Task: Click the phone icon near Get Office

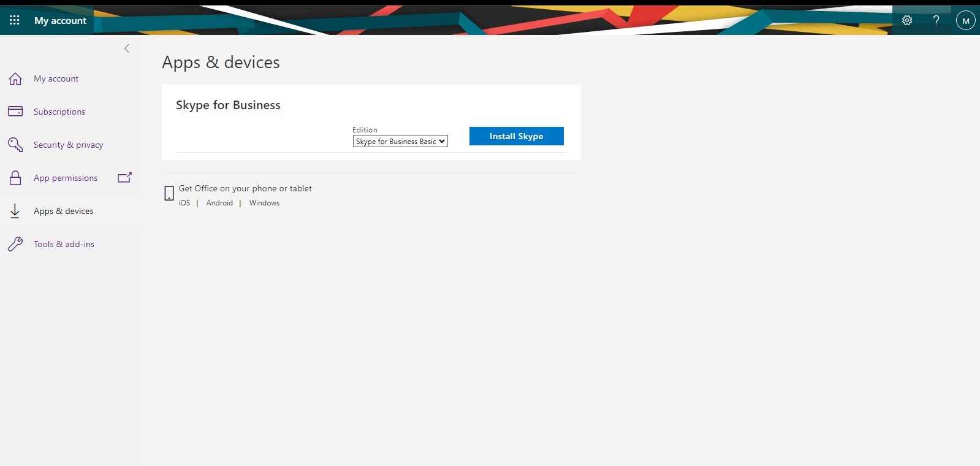Action: pyautogui.click(x=169, y=194)
